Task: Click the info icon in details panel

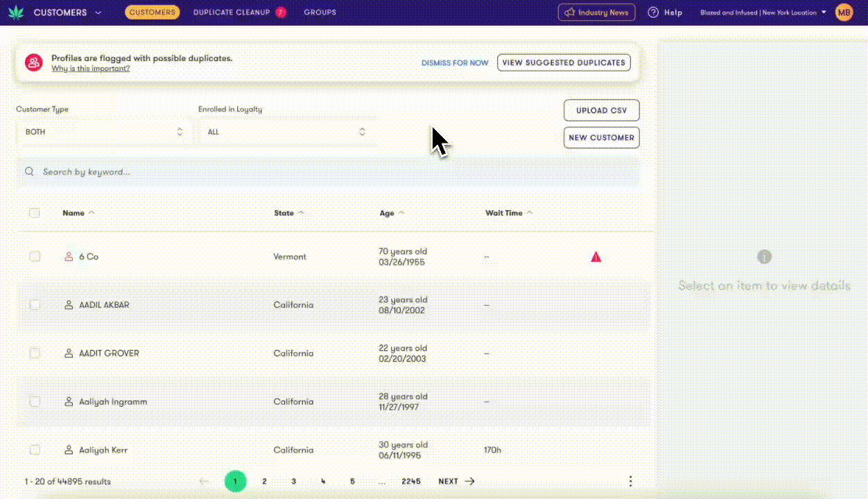Action: click(764, 257)
